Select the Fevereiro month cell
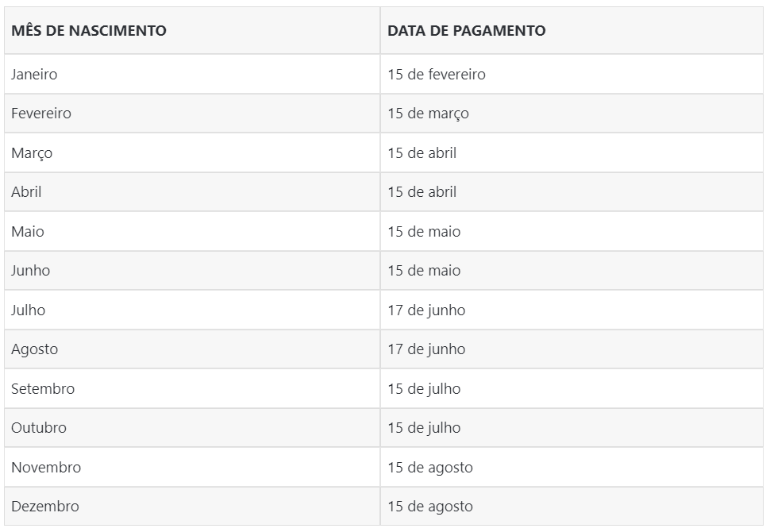The height and width of the screenshot is (532, 770). click(x=41, y=114)
